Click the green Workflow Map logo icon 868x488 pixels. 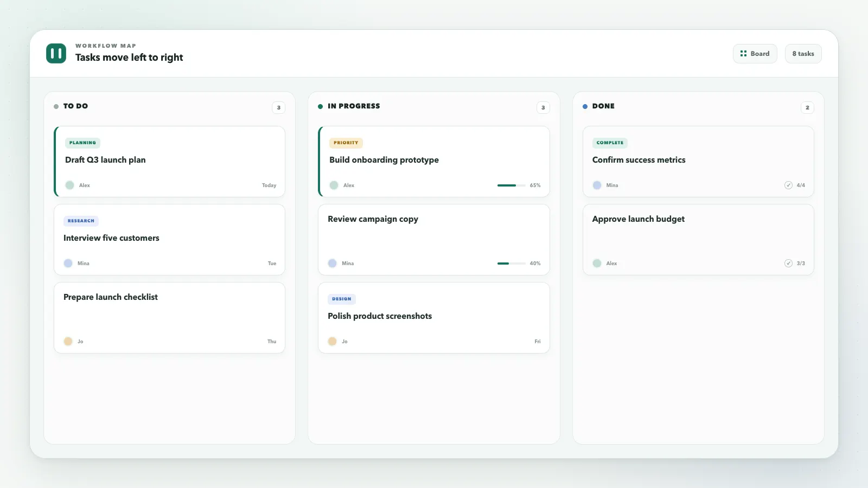[x=56, y=53]
